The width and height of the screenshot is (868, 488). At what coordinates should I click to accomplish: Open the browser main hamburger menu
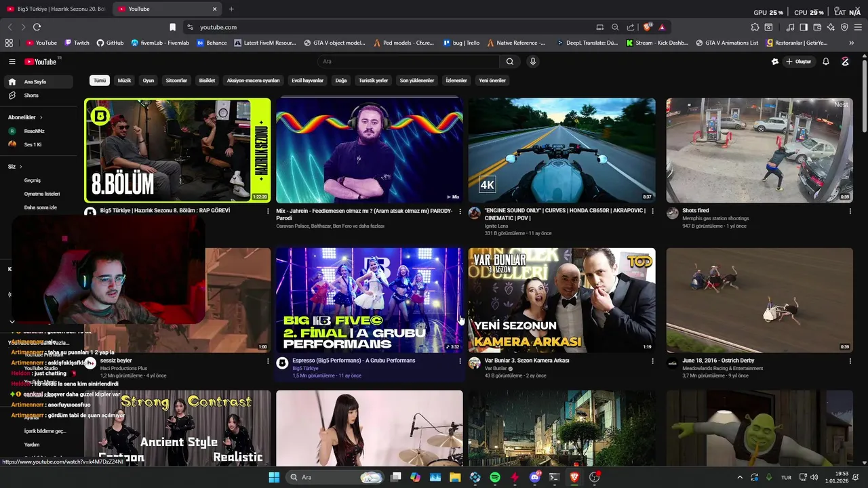click(859, 27)
